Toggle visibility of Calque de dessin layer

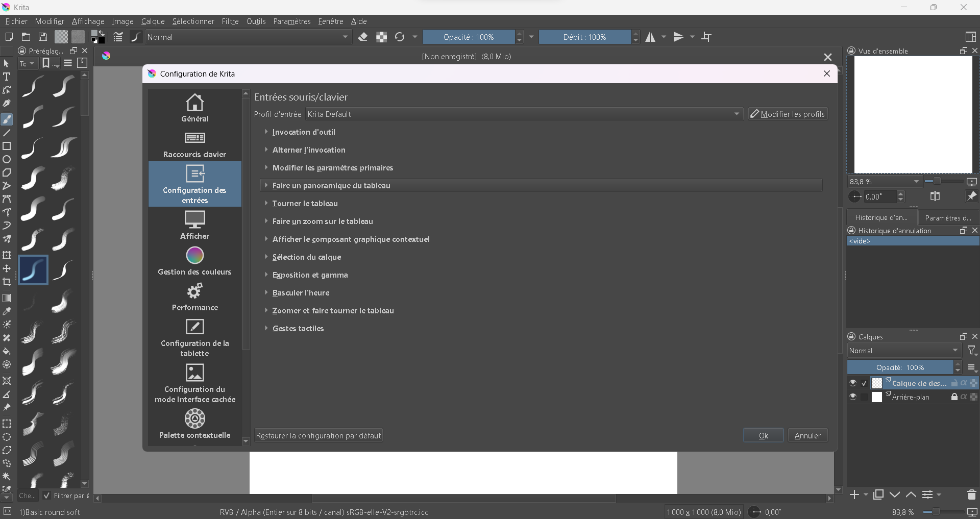pyautogui.click(x=852, y=383)
